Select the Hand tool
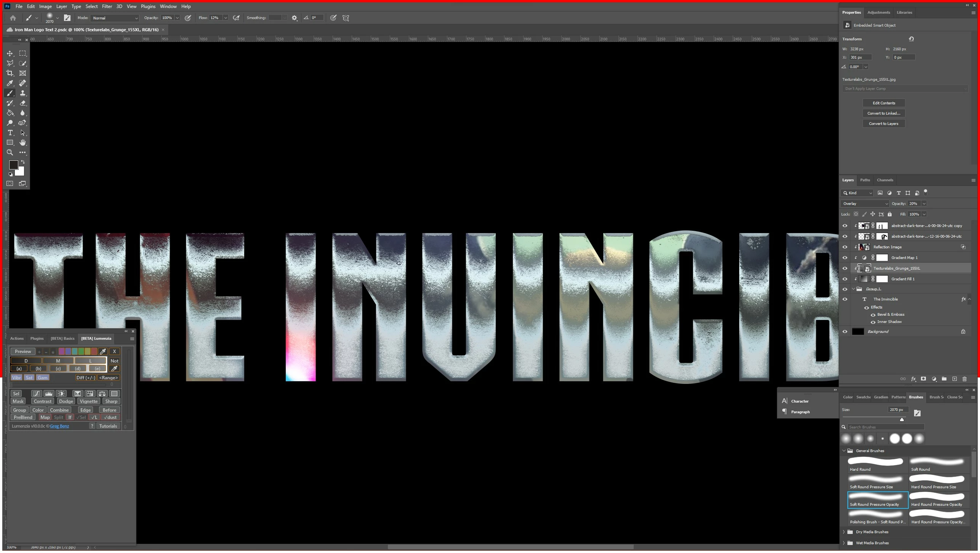This screenshot has height=553, width=980. tap(23, 143)
